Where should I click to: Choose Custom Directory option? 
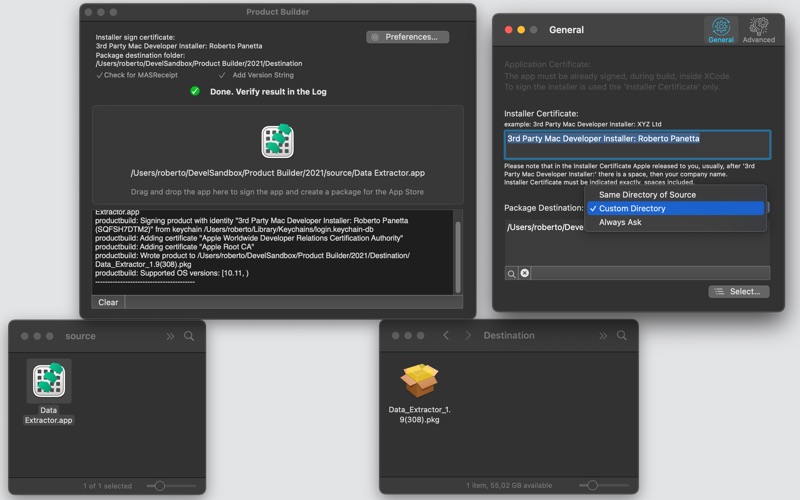(x=676, y=208)
